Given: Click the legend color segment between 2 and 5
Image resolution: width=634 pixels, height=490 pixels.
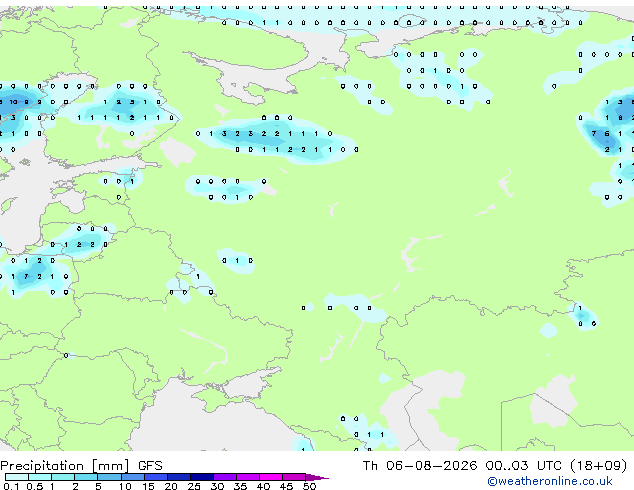Looking at the screenshot, I should (86, 477).
